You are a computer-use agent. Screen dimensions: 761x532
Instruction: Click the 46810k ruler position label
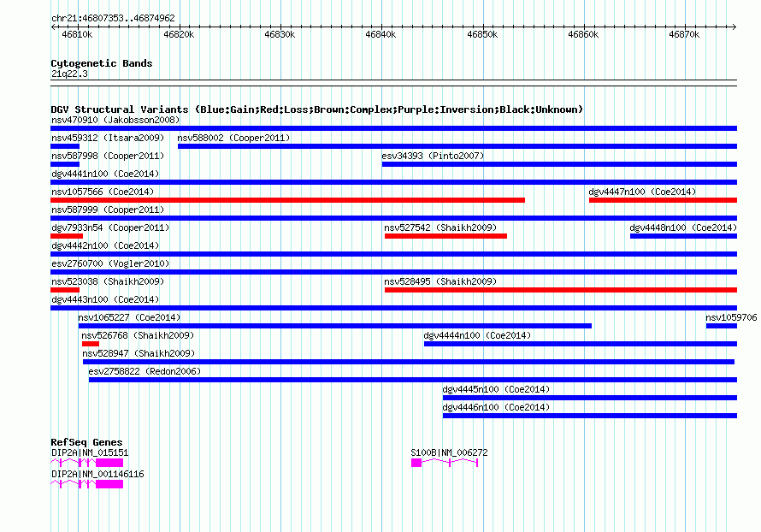77,34
